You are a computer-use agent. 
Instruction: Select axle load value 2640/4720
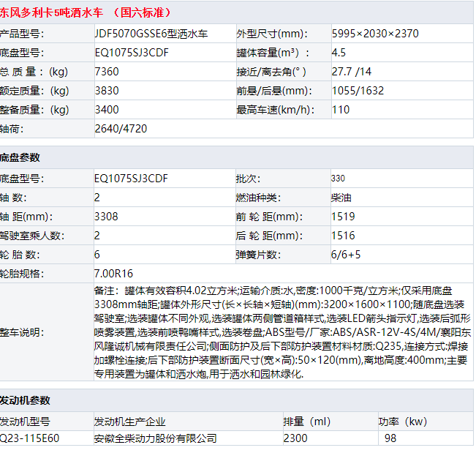tap(121, 129)
